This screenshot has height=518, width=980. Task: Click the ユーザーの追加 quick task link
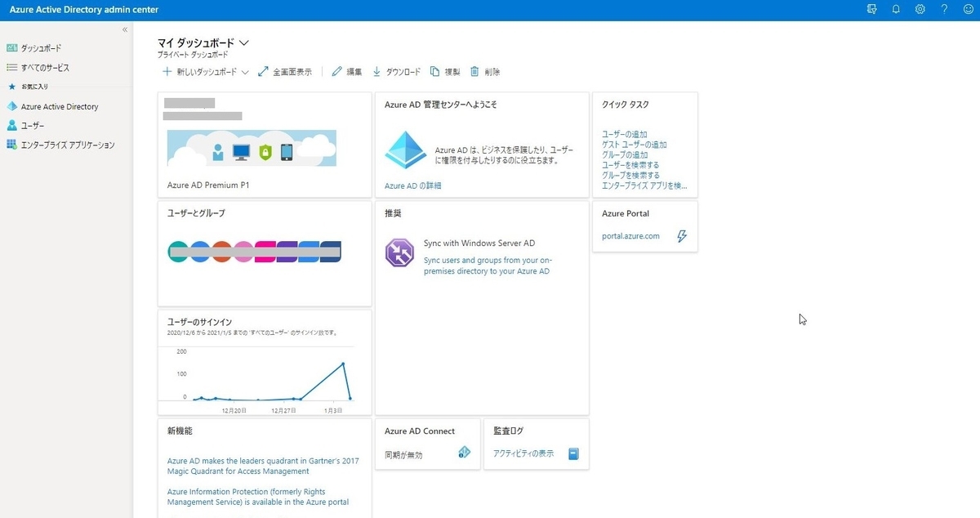pos(625,134)
